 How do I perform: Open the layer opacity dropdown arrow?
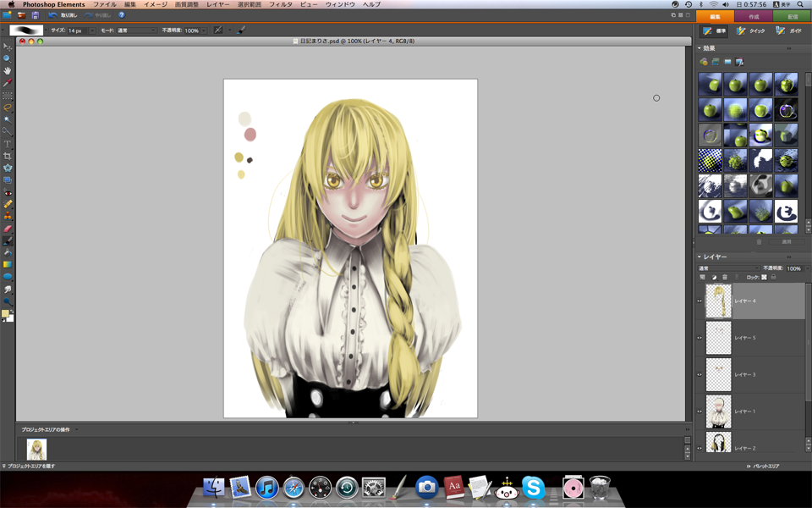click(806, 268)
